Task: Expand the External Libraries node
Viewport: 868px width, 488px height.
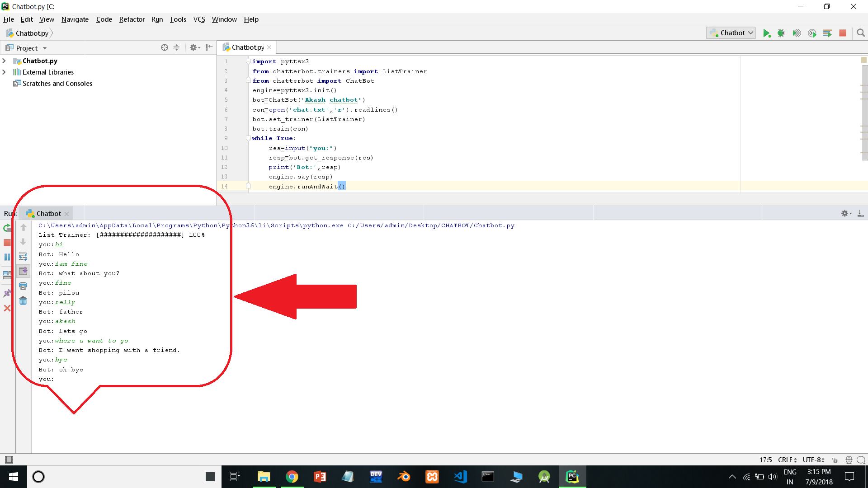Action: tap(4, 72)
